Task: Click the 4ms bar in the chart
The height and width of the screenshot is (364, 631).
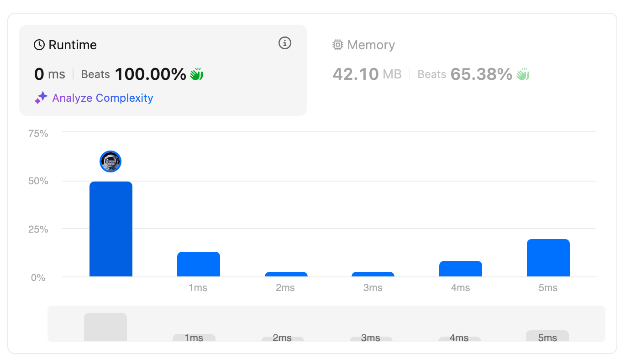Action: (461, 269)
